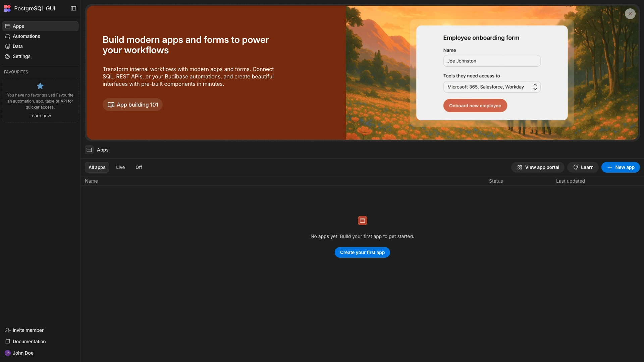Click the Employee onboarding form heading
Screen dimensions: 644x362
(x=481, y=38)
